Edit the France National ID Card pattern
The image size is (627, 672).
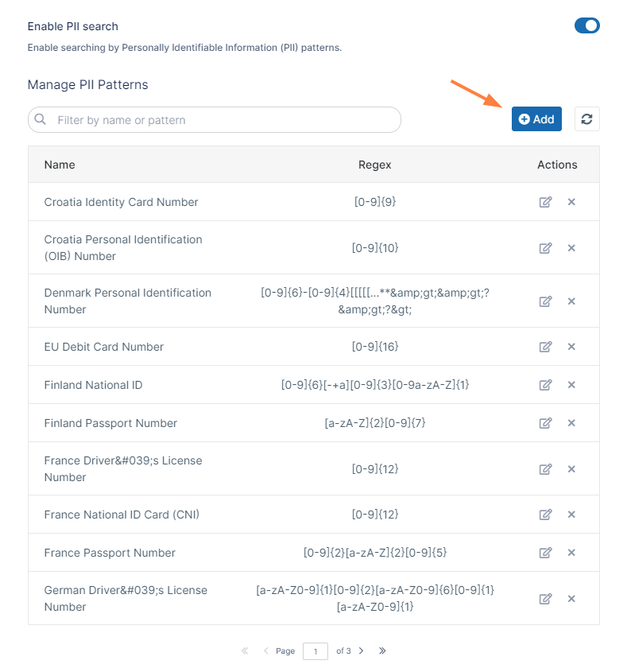pyautogui.click(x=545, y=515)
